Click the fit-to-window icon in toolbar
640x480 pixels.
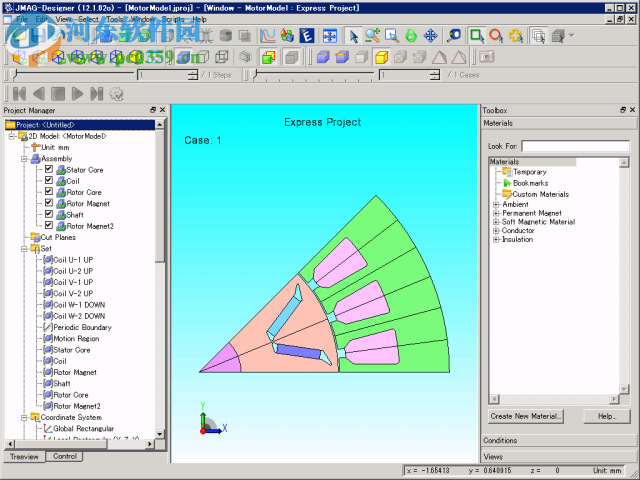point(331,36)
